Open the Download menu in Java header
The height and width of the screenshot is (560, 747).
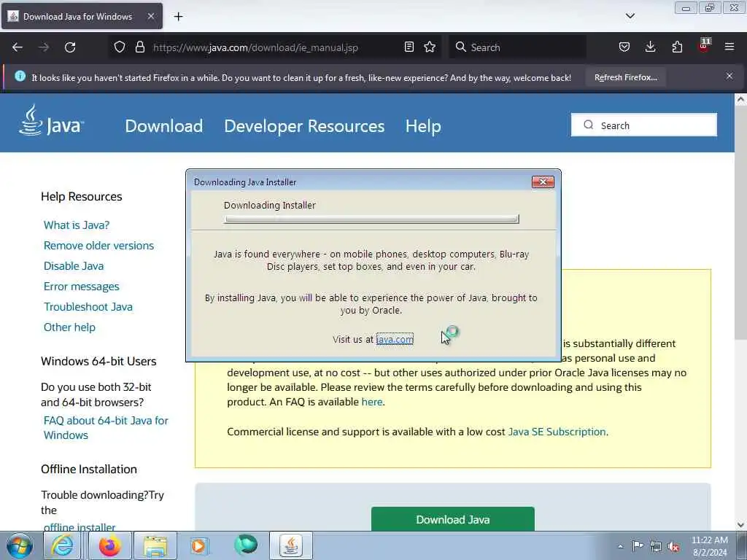pos(164,126)
